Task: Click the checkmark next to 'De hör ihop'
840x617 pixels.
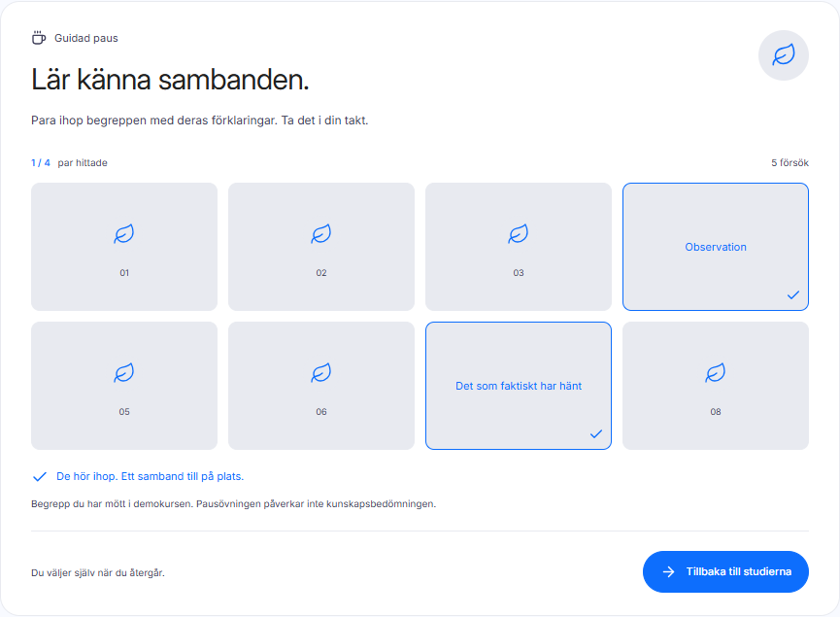Action: point(40,476)
